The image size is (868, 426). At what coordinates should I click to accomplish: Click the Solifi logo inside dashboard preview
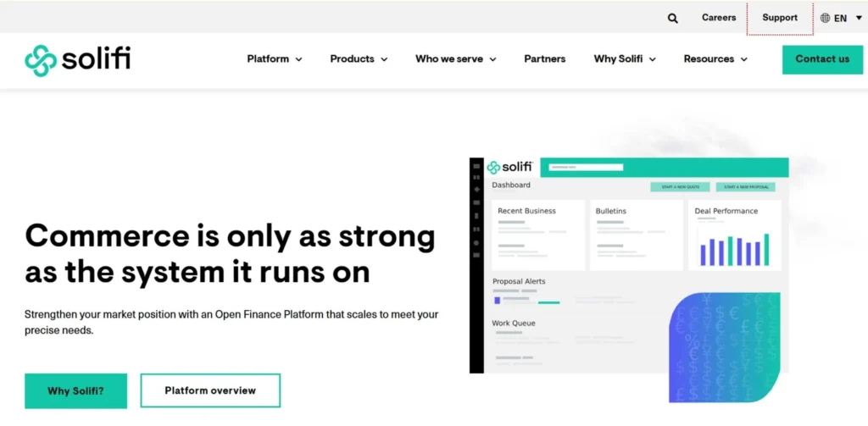click(x=509, y=167)
